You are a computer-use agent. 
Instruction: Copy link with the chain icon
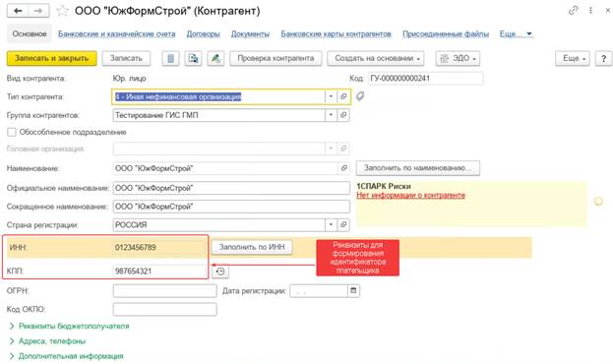coord(573,11)
